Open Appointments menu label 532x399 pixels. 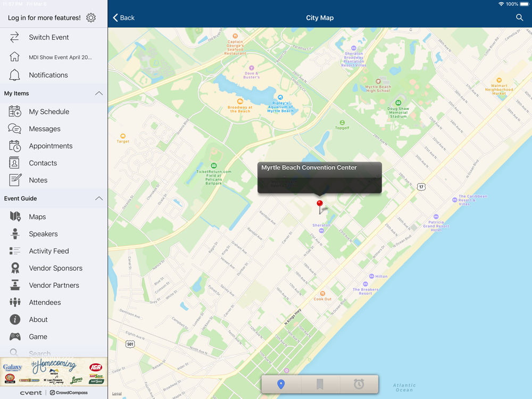51,146
